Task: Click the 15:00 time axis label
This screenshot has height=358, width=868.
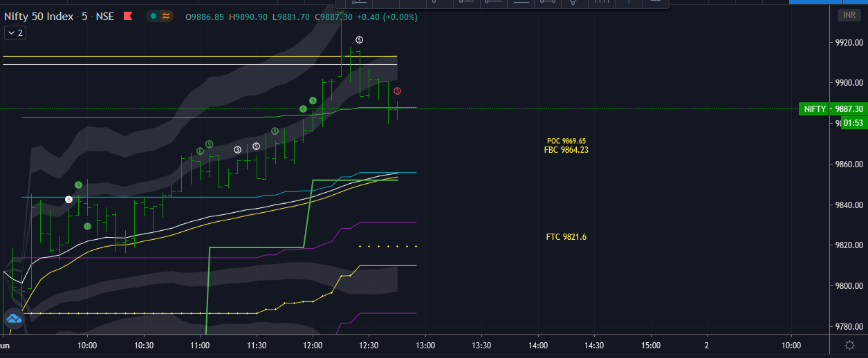Action: pos(650,345)
